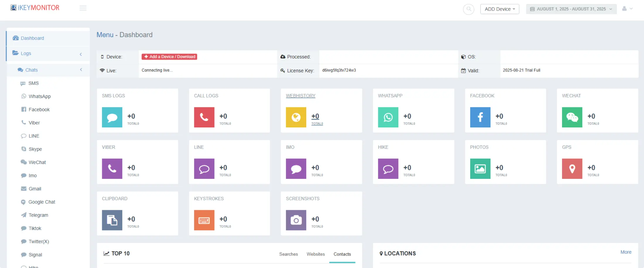Click the orange Keystrokes keyboard icon
The height and width of the screenshot is (268, 644).
pos(204,220)
